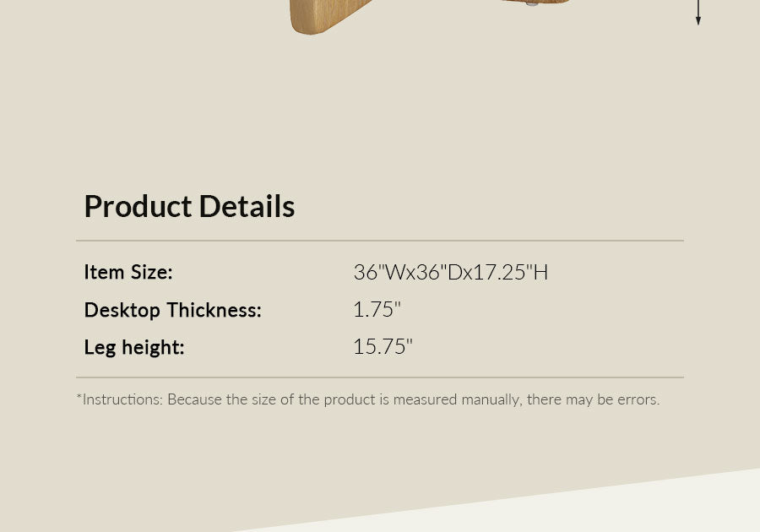This screenshot has width=760, height=532.
Task: Click the word Instructions in the footnote
Action: point(121,399)
